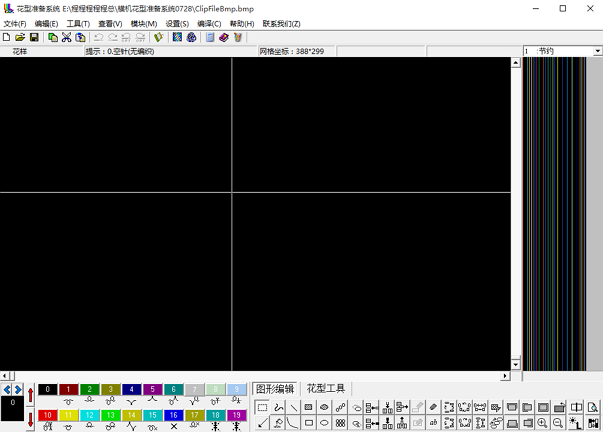The height and width of the screenshot is (432, 603).
Task: Select the paint bucket fill tool
Action: click(x=278, y=423)
